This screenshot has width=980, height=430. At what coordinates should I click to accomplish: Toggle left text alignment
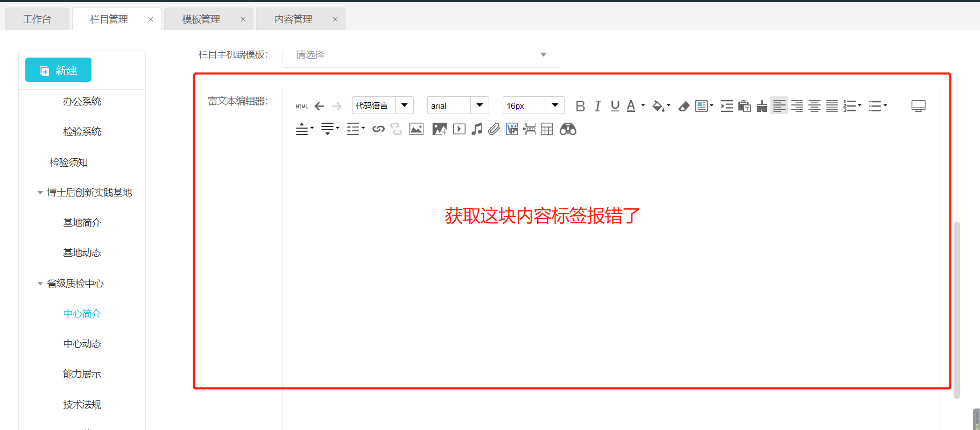(779, 106)
